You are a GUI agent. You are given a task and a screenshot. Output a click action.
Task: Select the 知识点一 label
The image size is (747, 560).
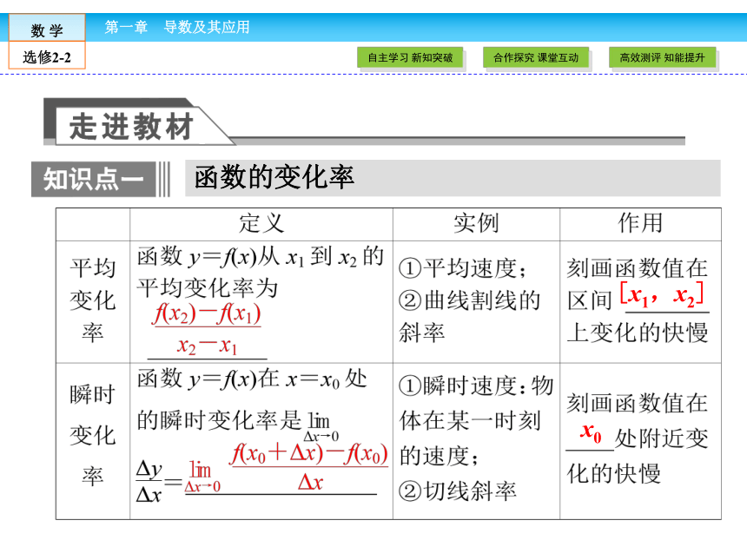(94, 179)
